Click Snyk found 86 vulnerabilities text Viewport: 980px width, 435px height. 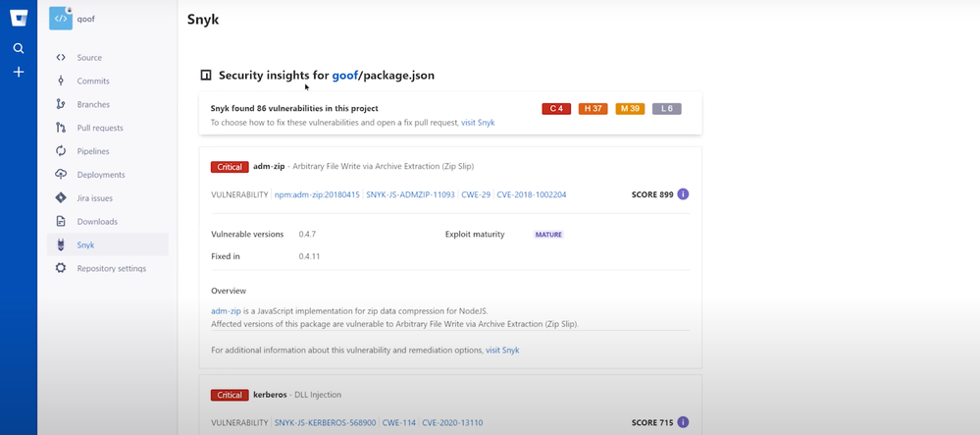(x=294, y=108)
